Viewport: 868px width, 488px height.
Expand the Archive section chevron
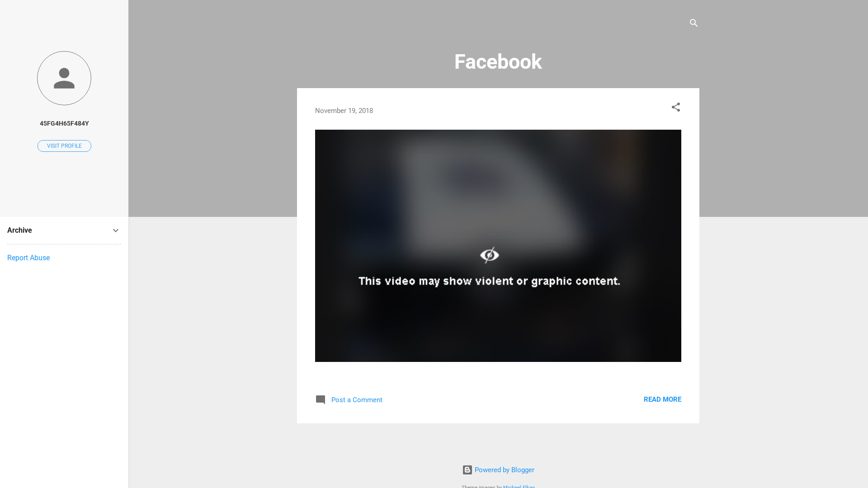[x=116, y=231]
